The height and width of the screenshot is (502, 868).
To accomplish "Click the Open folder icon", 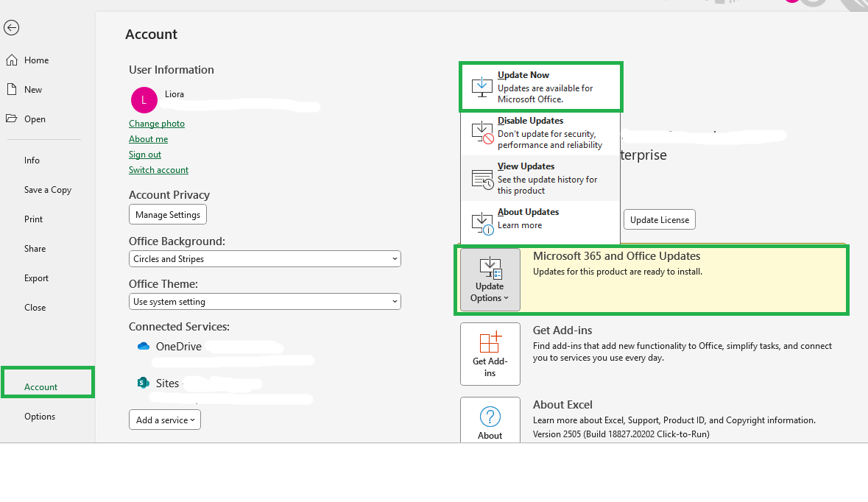I will click(12, 119).
